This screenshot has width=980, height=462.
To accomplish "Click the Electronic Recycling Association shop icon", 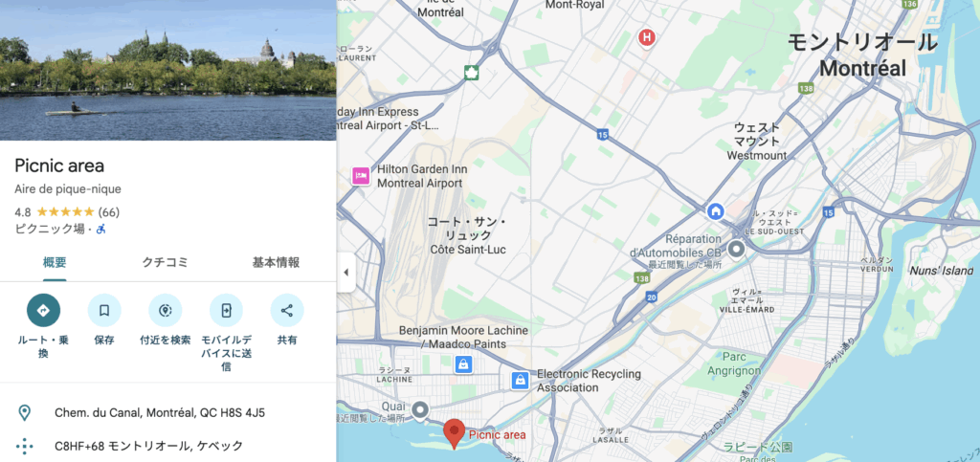I will tap(520, 380).
